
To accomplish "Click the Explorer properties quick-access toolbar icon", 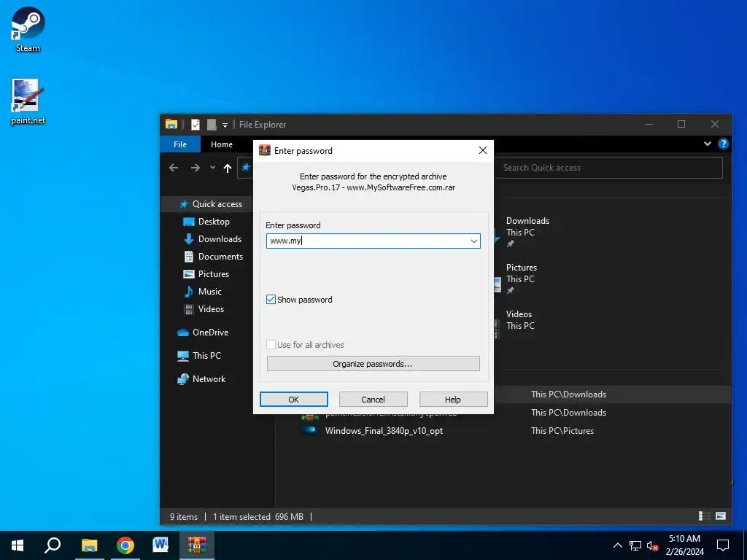I will click(196, 125).
